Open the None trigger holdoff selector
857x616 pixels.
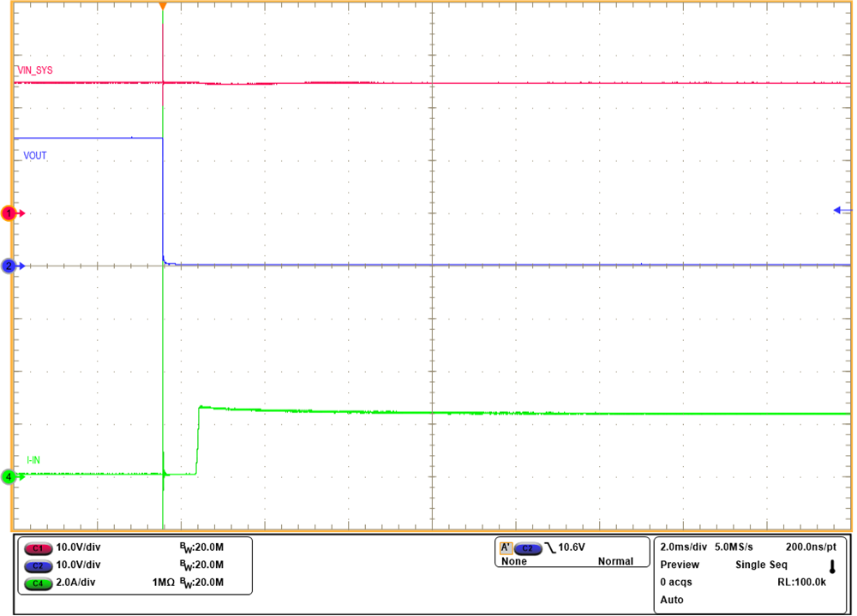point(514,563)
